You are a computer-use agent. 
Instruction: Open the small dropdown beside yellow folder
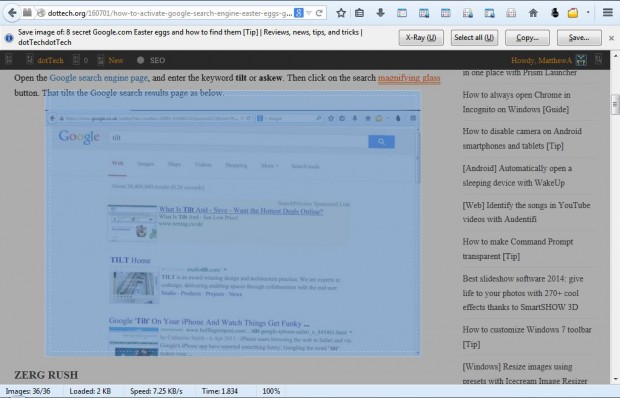588,13
